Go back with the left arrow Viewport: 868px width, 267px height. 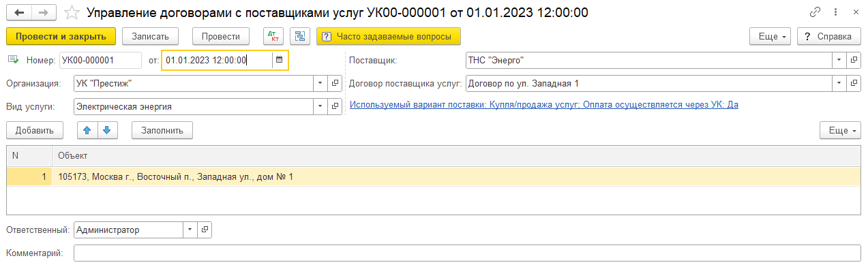19,12
